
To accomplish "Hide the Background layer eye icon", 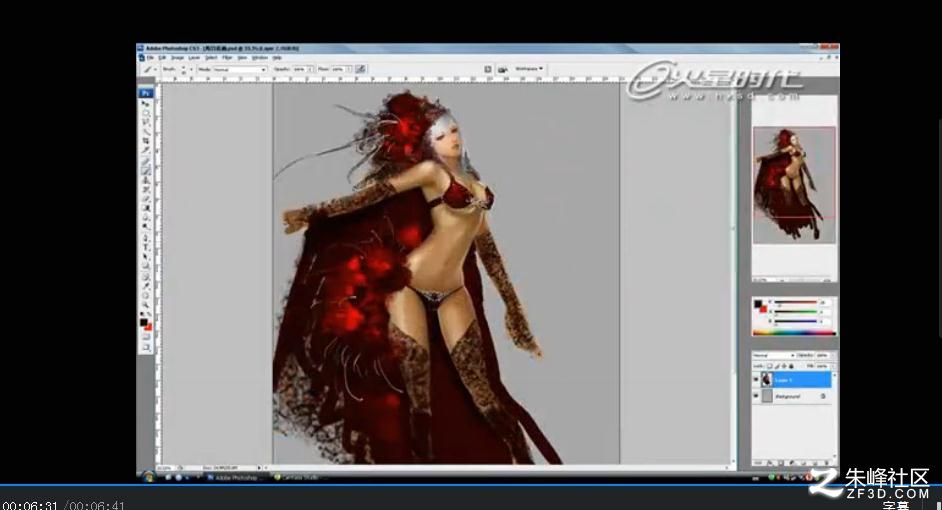I will (756, 396).
